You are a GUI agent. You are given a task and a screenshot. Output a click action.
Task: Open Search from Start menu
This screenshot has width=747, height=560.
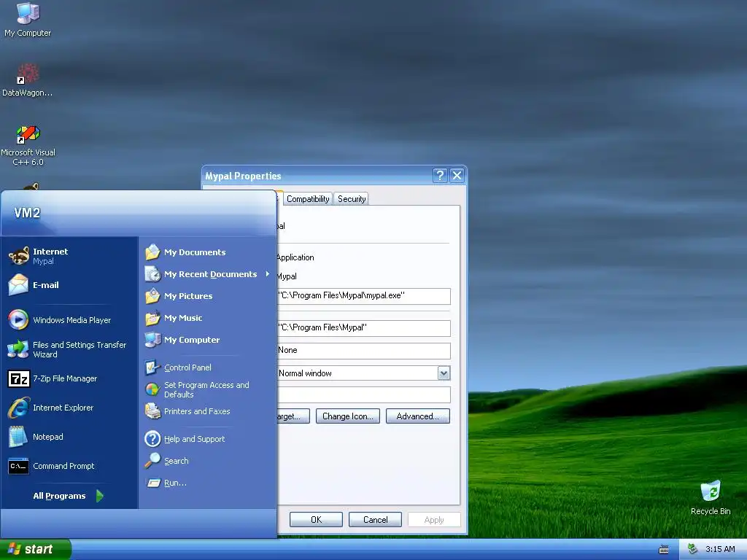point(167,461)
